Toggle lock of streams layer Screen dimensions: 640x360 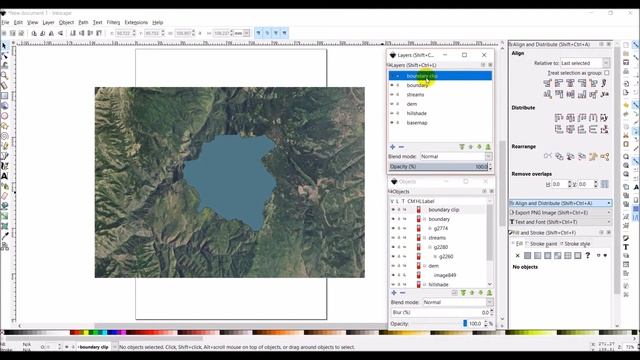[398, 95]
